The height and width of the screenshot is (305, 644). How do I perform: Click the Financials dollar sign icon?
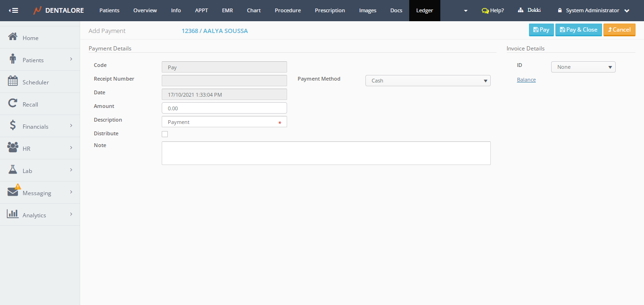(13, 126)
